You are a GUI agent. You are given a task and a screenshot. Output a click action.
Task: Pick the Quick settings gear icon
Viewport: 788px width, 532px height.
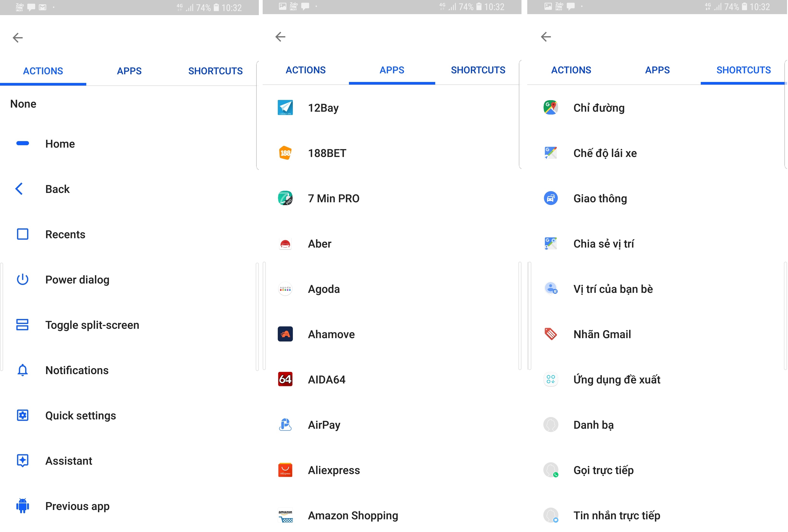pyautogui.click(x=23, y=415)
